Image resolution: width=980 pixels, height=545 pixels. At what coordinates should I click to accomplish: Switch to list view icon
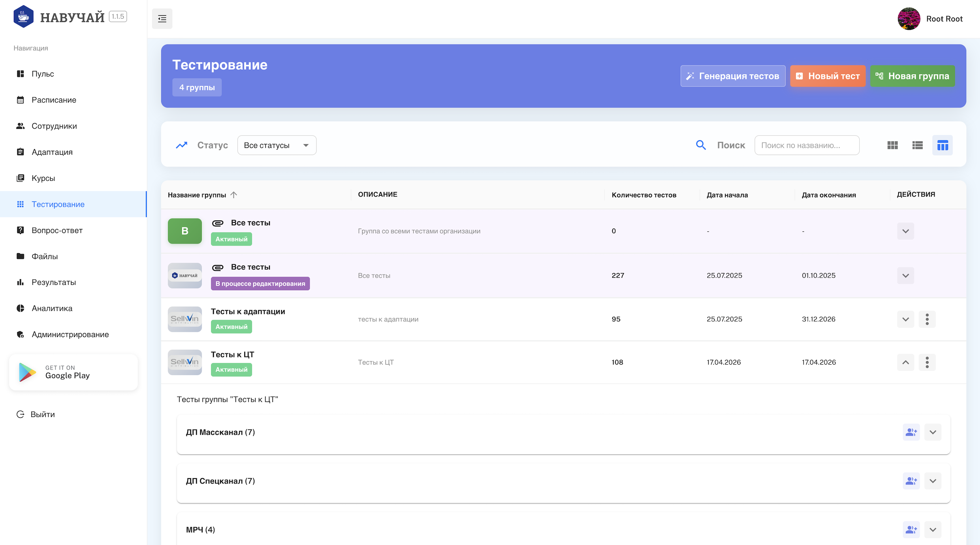[918, 145]
